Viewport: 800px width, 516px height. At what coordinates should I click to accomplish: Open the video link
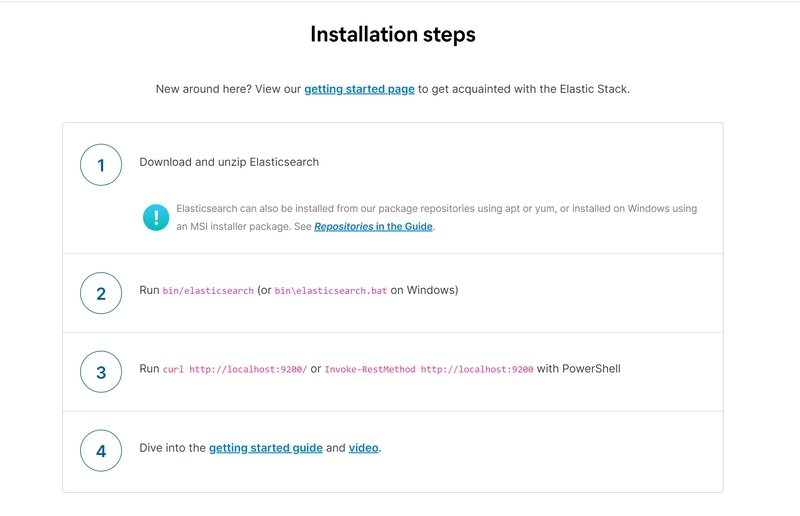pos(364,448)
